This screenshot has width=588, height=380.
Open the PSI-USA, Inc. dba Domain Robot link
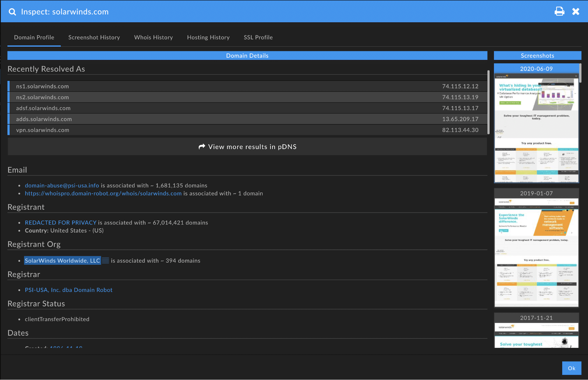tap(69, 290)
